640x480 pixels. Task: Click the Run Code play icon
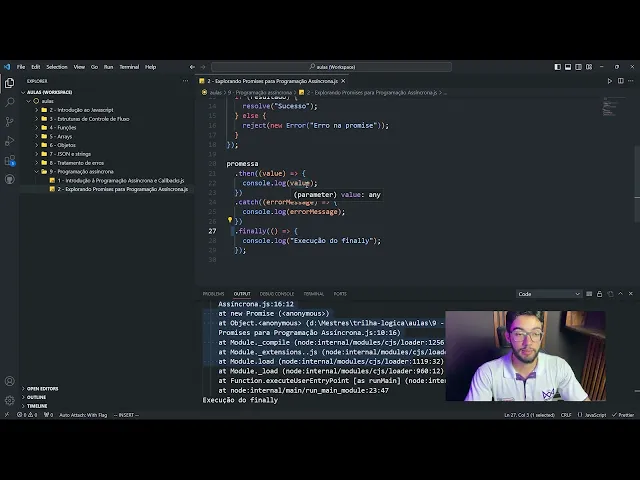click(610, 81)
